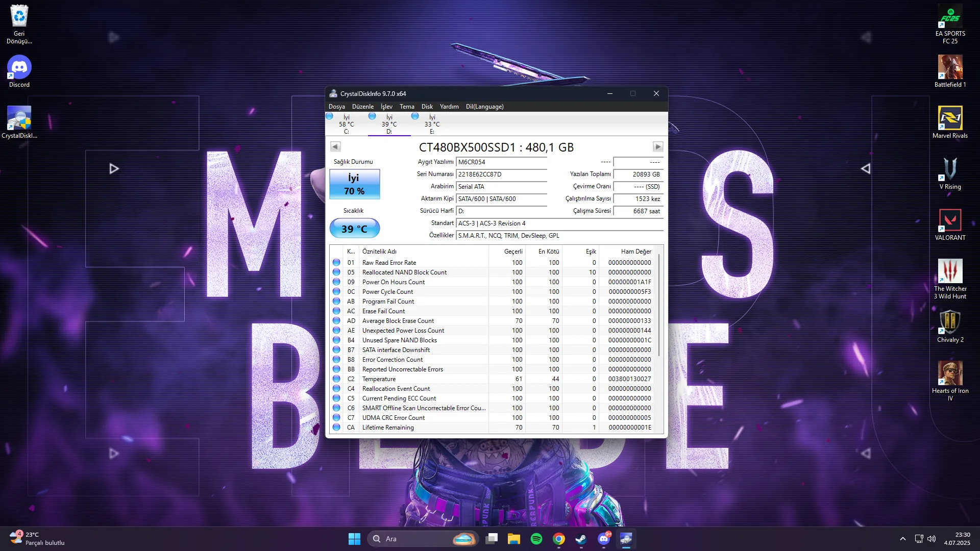This screenshot has width=980, height=551.
Task: Open the Windows Start menu
Action: click(x=354, y=539)
